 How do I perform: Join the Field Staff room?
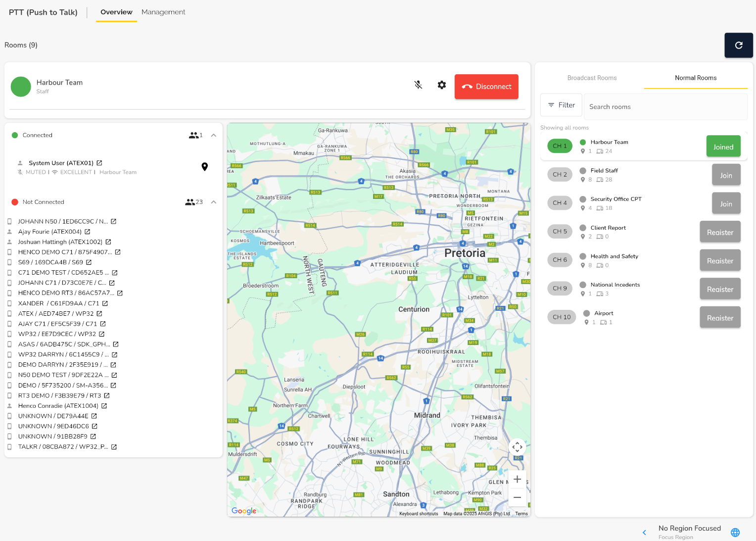click(x=726, y=175)
